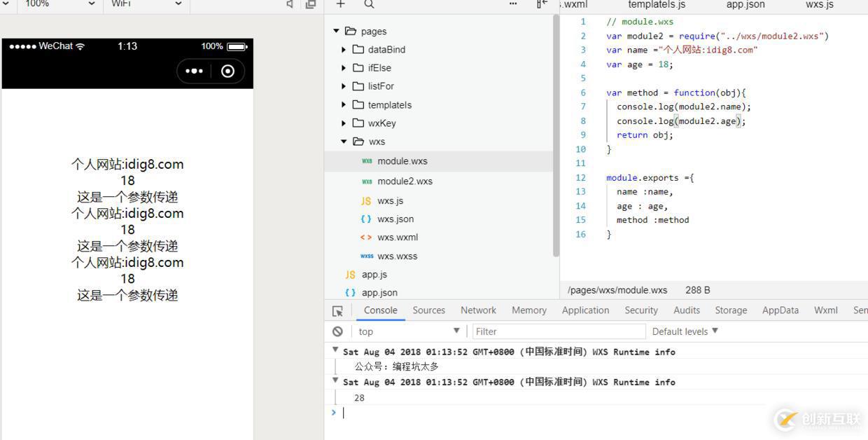Click the console Filter input field
The width and height of the screenshot is (868, 440).
pyautogui.click(x=559, y=331)
